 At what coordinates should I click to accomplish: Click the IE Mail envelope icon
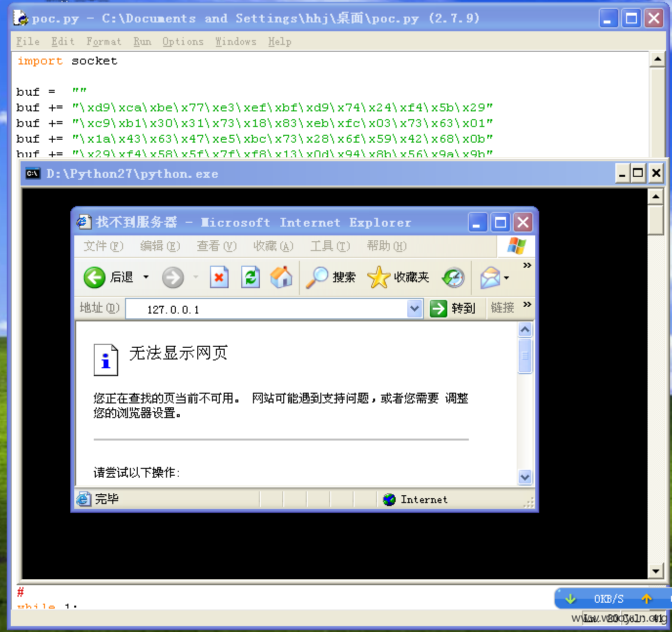(490, 277)
